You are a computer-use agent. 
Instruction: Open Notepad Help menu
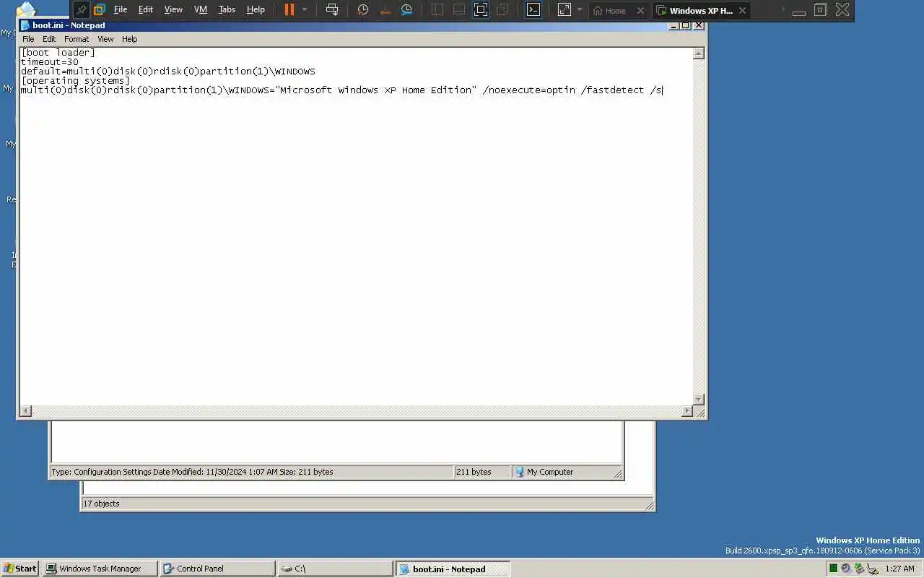[130, 39]
